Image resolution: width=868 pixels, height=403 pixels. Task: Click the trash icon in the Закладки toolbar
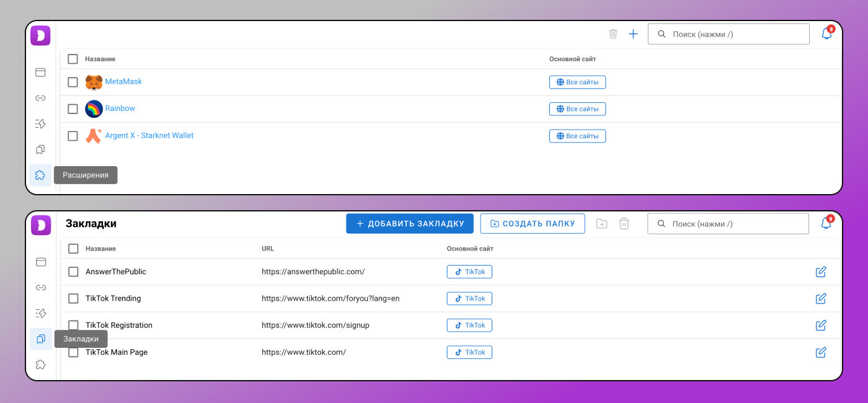tap(624, 224)
